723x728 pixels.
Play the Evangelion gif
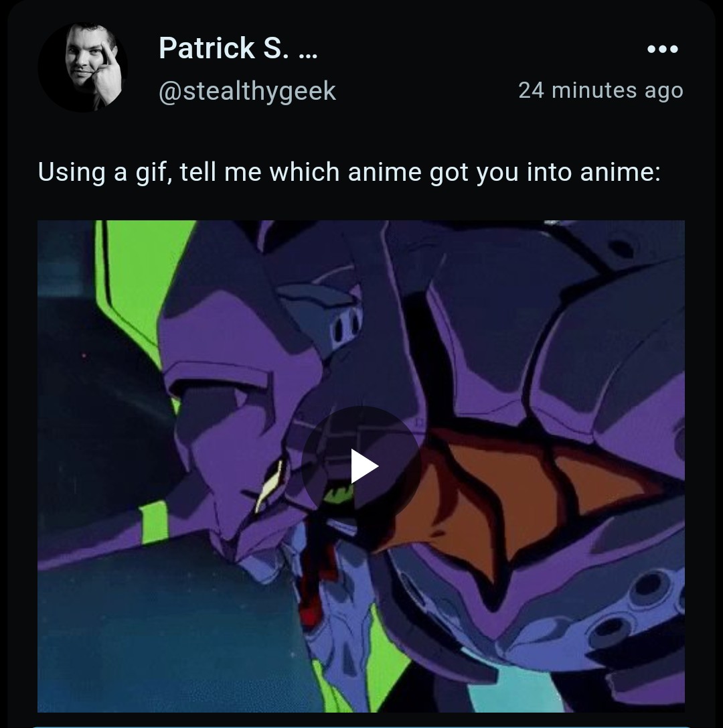point(361,465)
